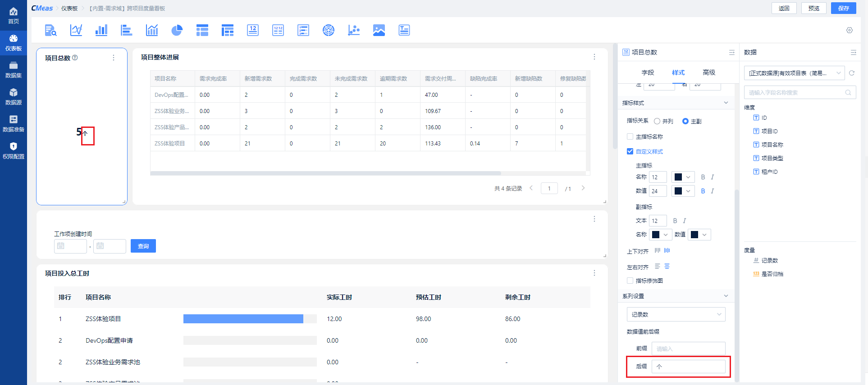This screenshot has width=868, height=385.
Task: Show help tooltip for 项目总数
Action: click(x=75, y=58)
